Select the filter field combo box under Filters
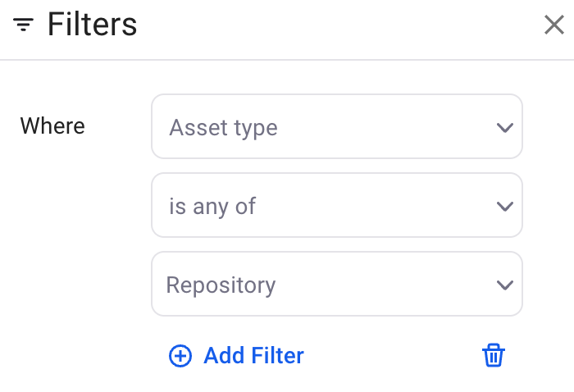The height and width of the screenshot is (392, 574). [336, 126]
